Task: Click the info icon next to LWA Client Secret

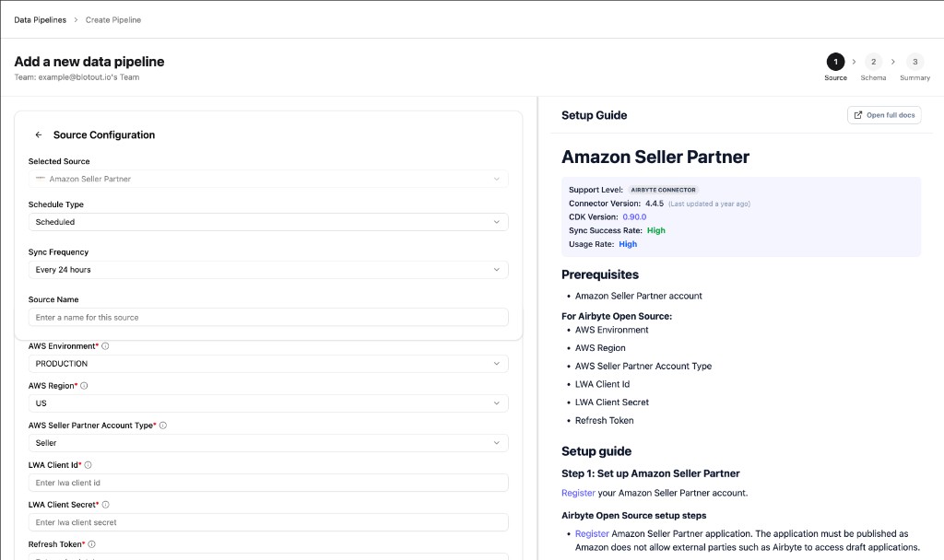Action: (105, 505)
